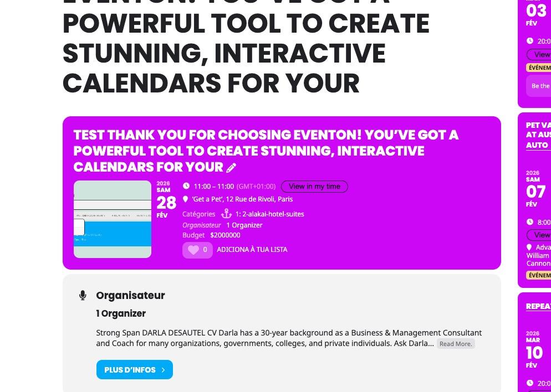Toggle ADICIONA À TUA LISTA wishlist option
This screenshot has width=551, height=392.
[x=252, y=250]
